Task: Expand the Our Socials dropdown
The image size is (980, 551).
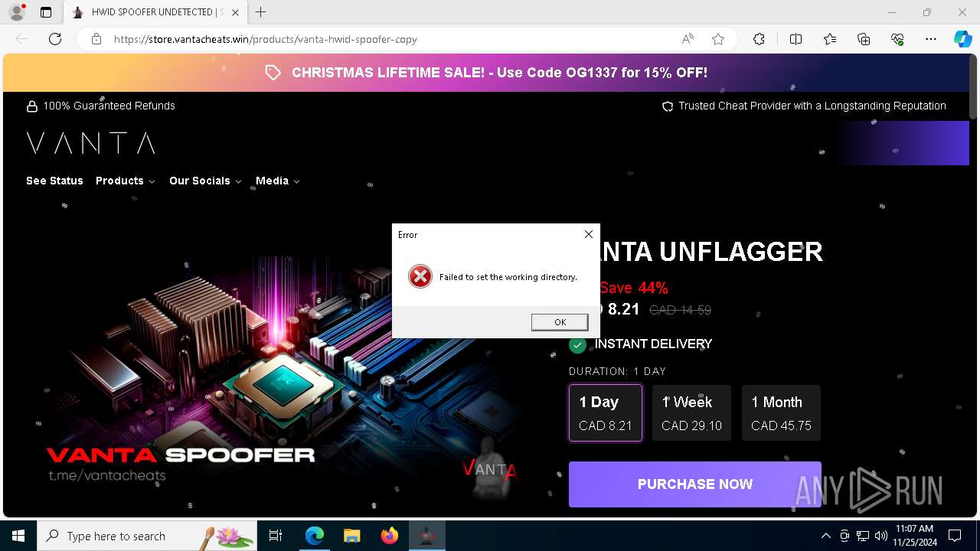Action: click(x=205, y=181)
